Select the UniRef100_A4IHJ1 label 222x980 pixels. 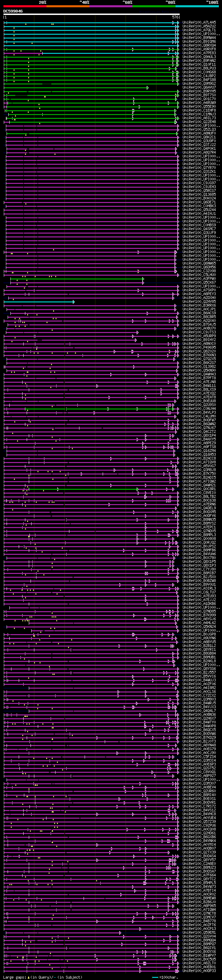point(199,214)
